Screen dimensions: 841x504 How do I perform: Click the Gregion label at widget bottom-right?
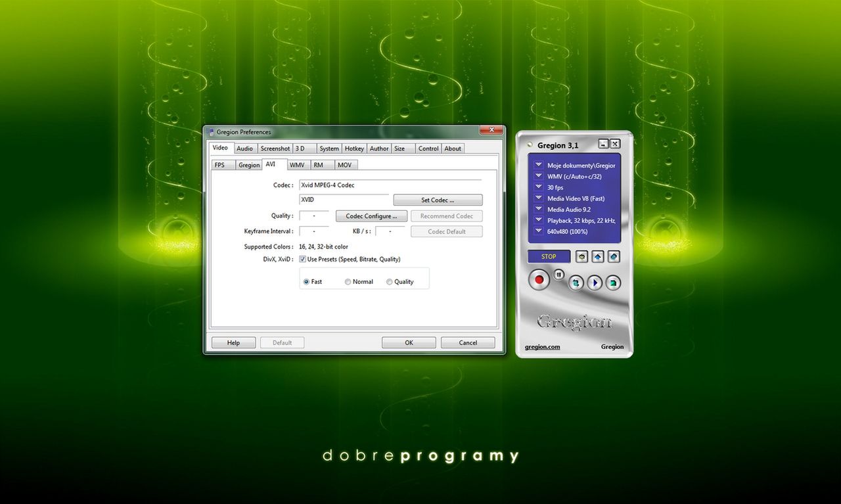click(x=612, y=347)
